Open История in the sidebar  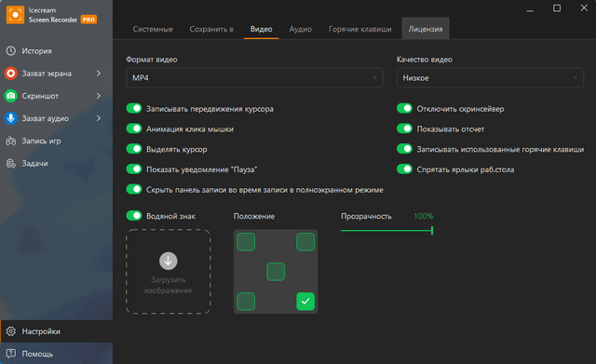(x=56, y=50)
